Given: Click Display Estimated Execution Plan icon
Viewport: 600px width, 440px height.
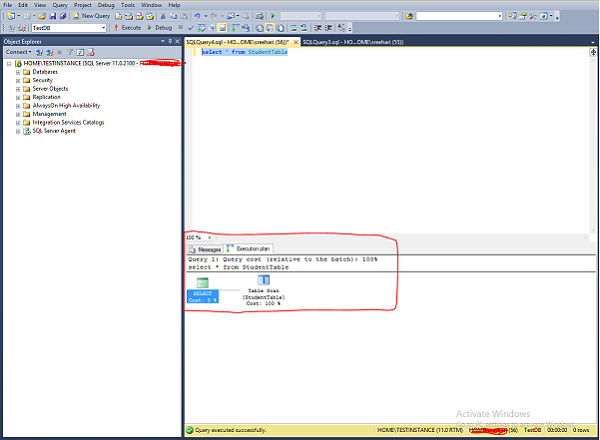Looking at the screenshot, I should pos(201,28).
